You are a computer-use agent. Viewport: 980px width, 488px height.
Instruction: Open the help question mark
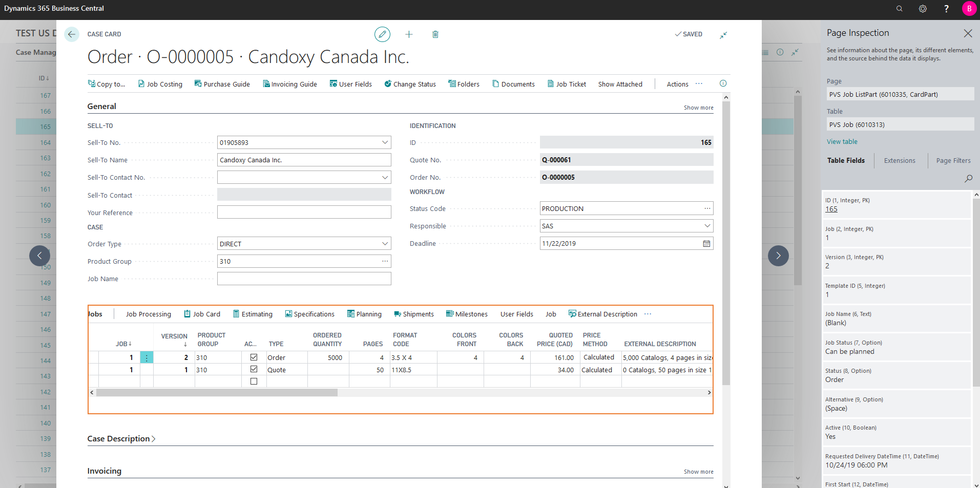coord(946,9)
